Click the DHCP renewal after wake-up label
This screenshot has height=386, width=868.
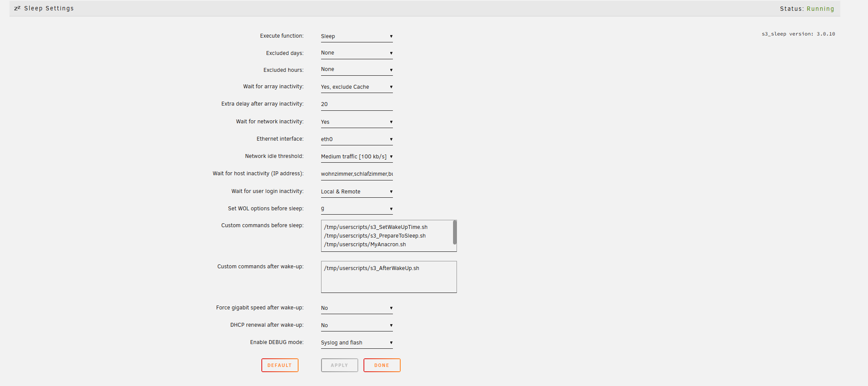(x=267, y=325)
